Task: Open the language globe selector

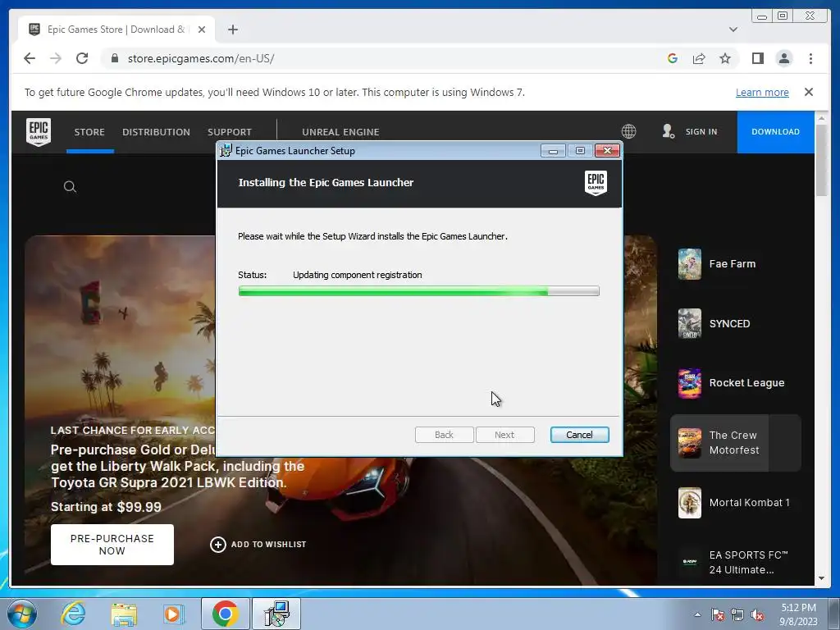Action: pyautogui.click(x=628, y=131)
